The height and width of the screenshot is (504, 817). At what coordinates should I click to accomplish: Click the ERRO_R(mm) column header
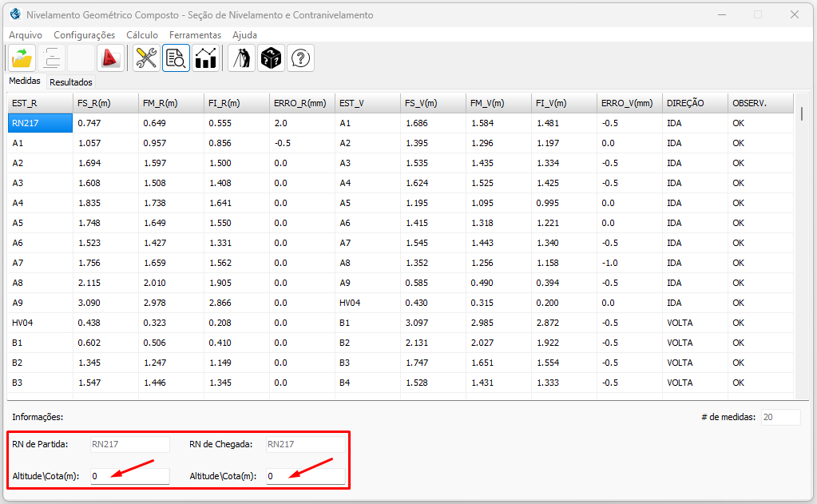click(300, 103)
